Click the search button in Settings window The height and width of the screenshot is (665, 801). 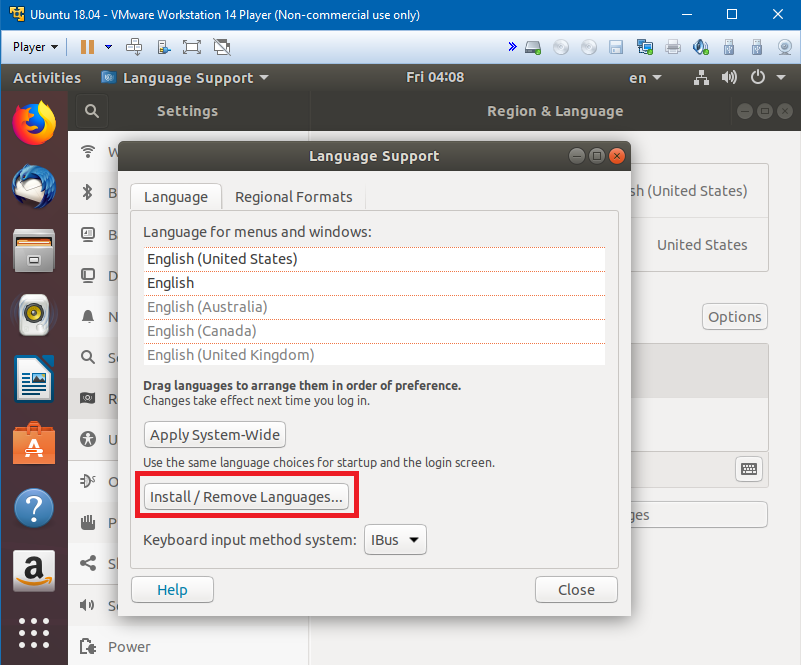[92, 111]
